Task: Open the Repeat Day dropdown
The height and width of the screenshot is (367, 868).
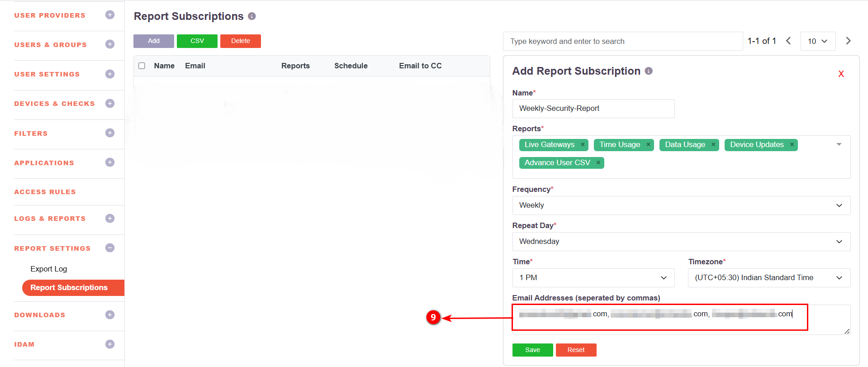Action: 681,242
